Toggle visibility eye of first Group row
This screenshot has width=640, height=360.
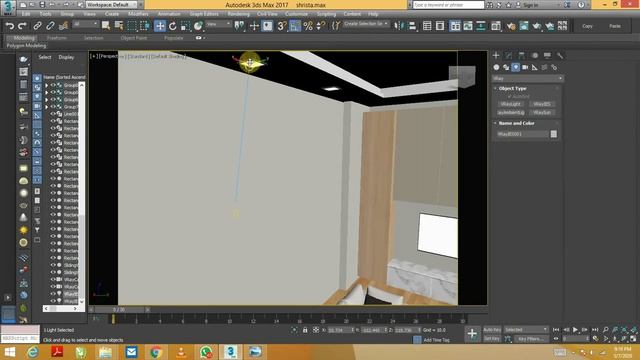[53, 85]
